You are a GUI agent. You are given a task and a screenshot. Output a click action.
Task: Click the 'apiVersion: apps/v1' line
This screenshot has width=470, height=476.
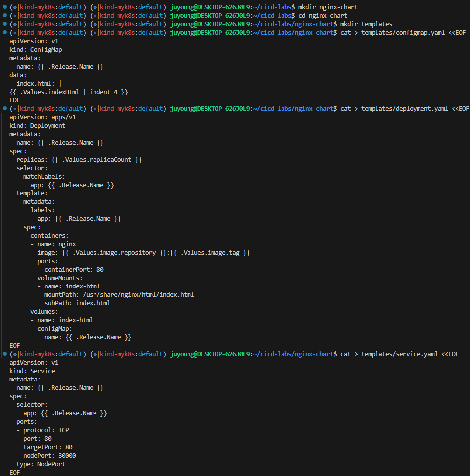point(42,117)
